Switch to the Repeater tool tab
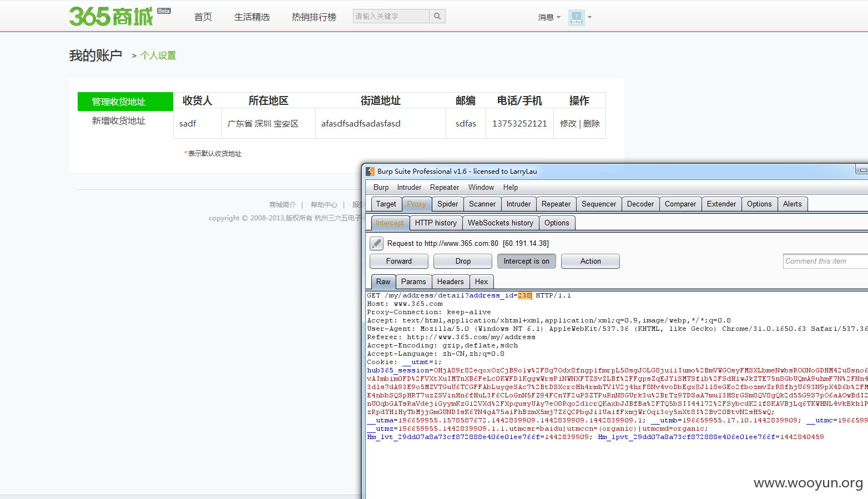The width and height of the screenshot is (868, 499). (556, 204)
